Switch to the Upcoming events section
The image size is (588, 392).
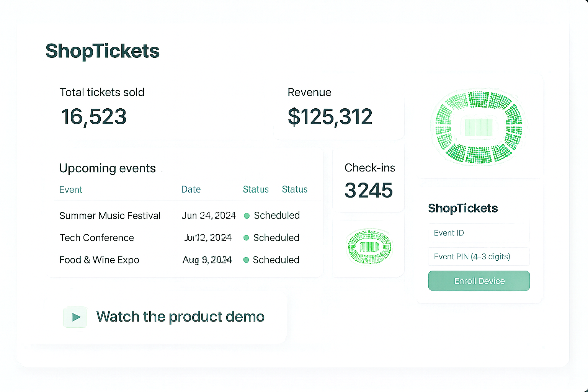coord(107,168)
